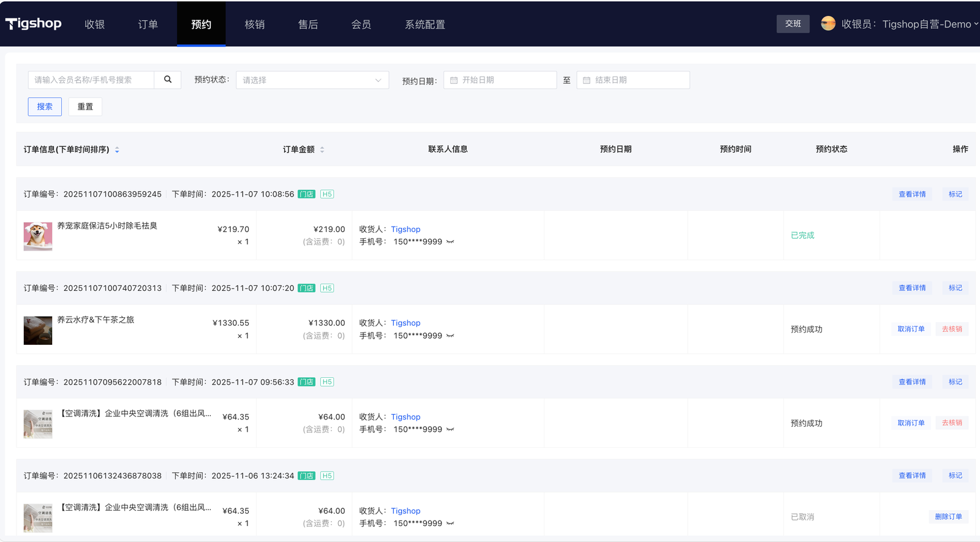The height and width of the screenshot is (542, 980).
Task: Click the cashier avatar icon
Action: (828, 24)
